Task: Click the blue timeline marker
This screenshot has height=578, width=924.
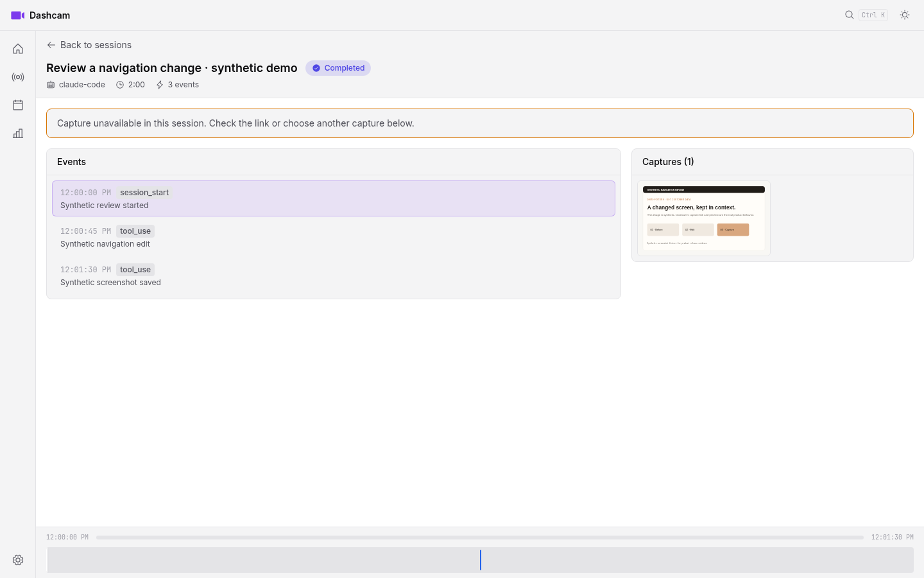Action: coord(480,560)
